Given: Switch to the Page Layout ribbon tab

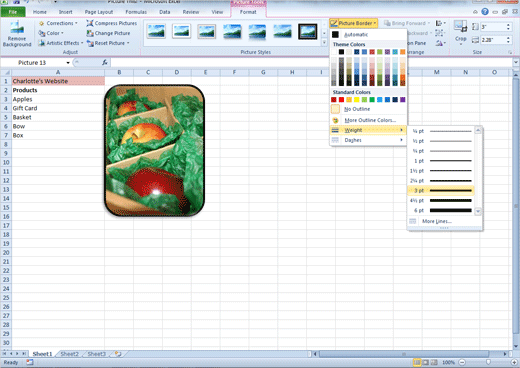Looking at the screenshot, I should click(x=99, y=12).
